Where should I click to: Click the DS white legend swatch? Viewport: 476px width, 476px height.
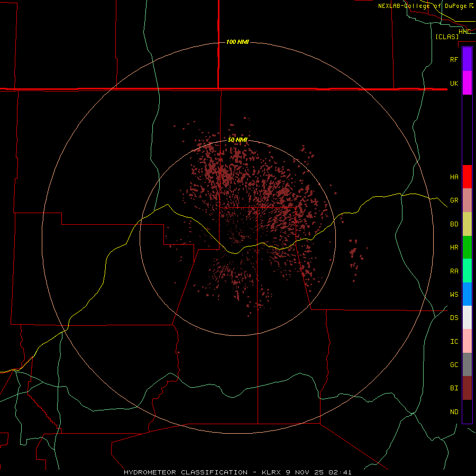467,317
